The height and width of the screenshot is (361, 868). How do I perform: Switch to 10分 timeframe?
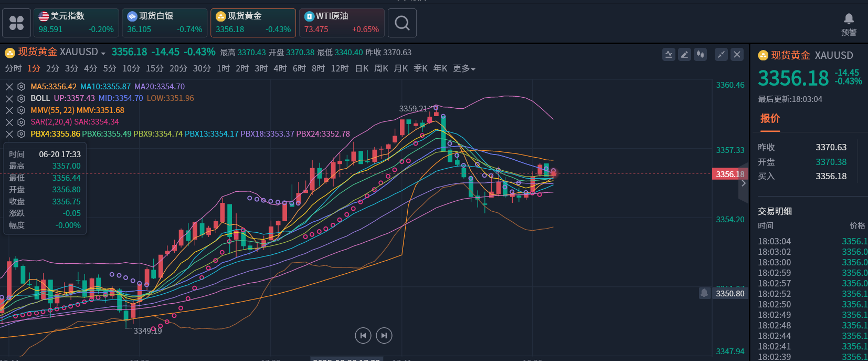coord(131,69)
